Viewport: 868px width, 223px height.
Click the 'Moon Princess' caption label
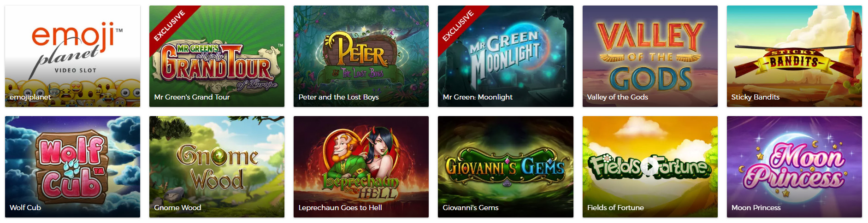tap(756, 207)
